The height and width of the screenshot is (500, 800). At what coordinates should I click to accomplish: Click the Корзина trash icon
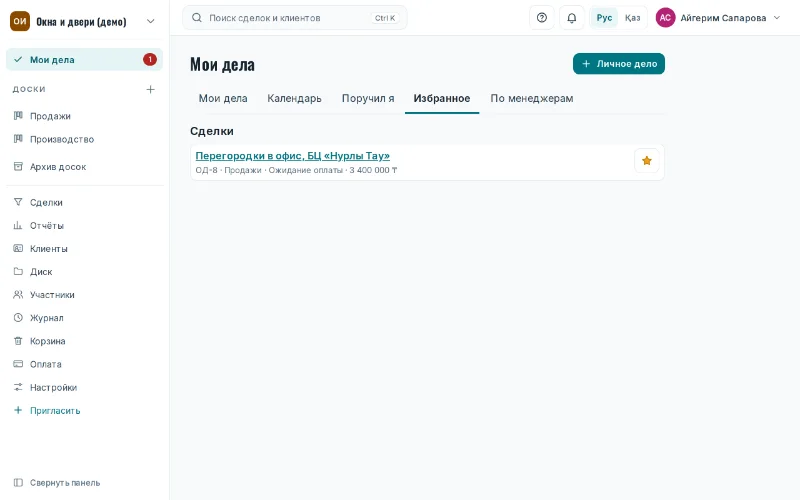click(18, 341)
